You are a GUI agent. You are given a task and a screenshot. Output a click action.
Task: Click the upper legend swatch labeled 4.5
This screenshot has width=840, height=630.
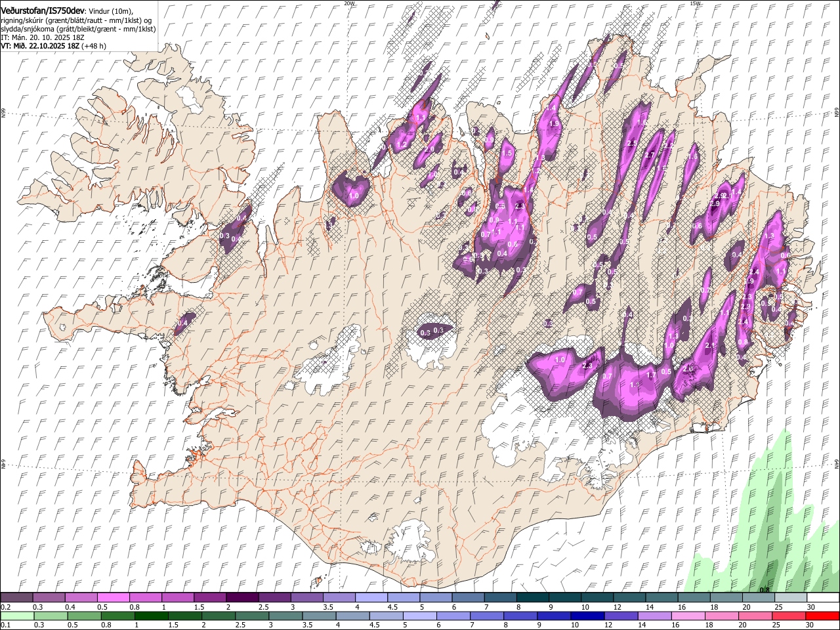[x=403, y=598]
